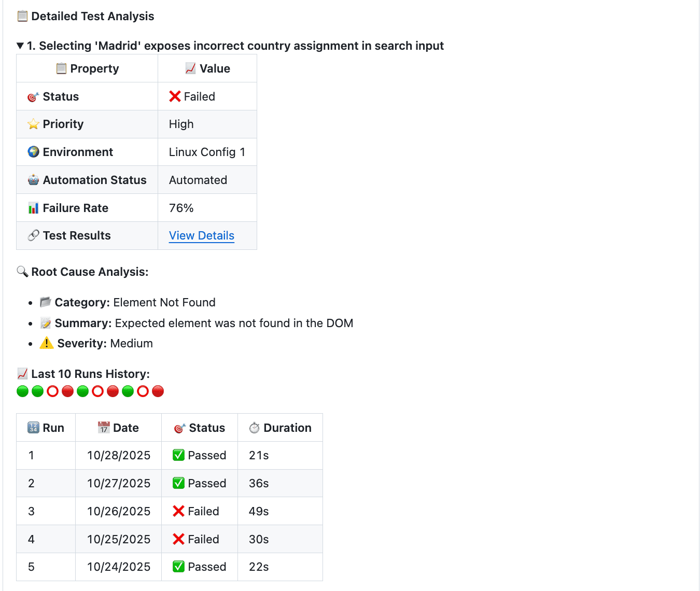Screen dimensions: 700x591
Task: Click the stopwatch icon in the Duration column header
Action: [x=255, y=427]
